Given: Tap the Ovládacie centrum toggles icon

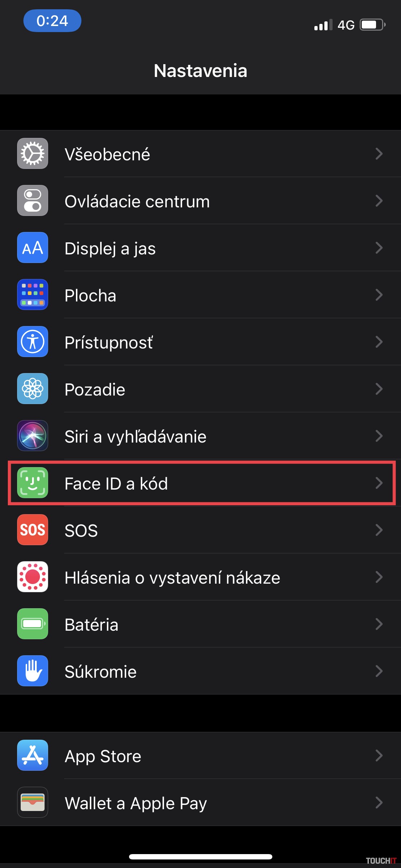Looking at the screenshot, I should click(32, 201).
